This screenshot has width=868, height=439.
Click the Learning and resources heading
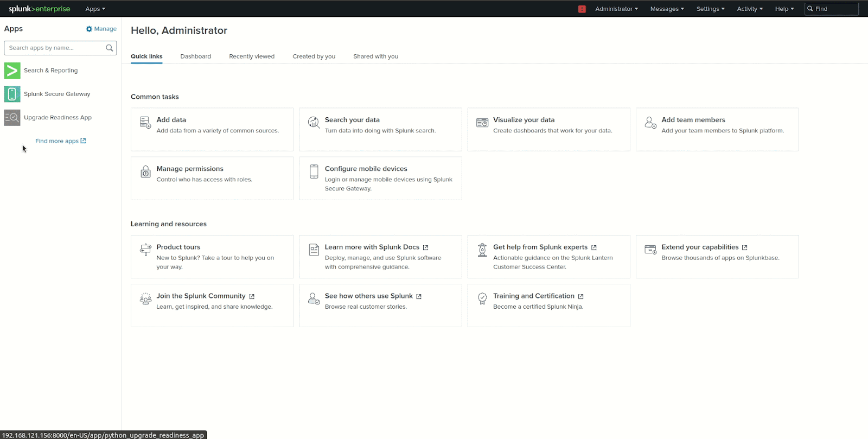tap(169, 224)
